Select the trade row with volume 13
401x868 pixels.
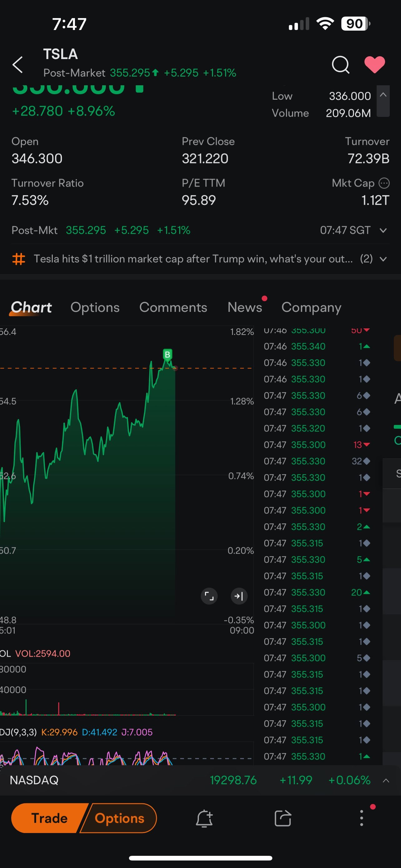click(x=317, y=445)
